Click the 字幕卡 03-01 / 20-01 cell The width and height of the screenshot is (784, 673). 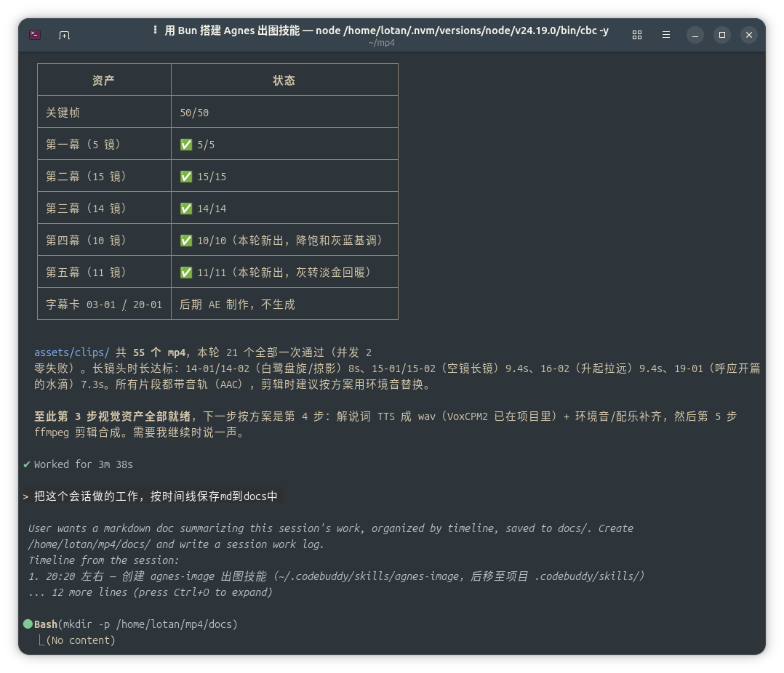pyautogui.click(x=104, y=305)
